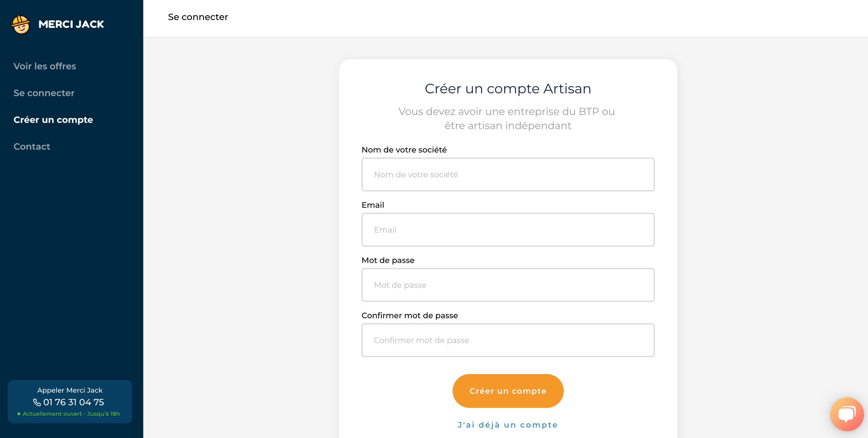Click Se connecter in the top header
This screenshot has height=438, width=868.
pos(198,17)
